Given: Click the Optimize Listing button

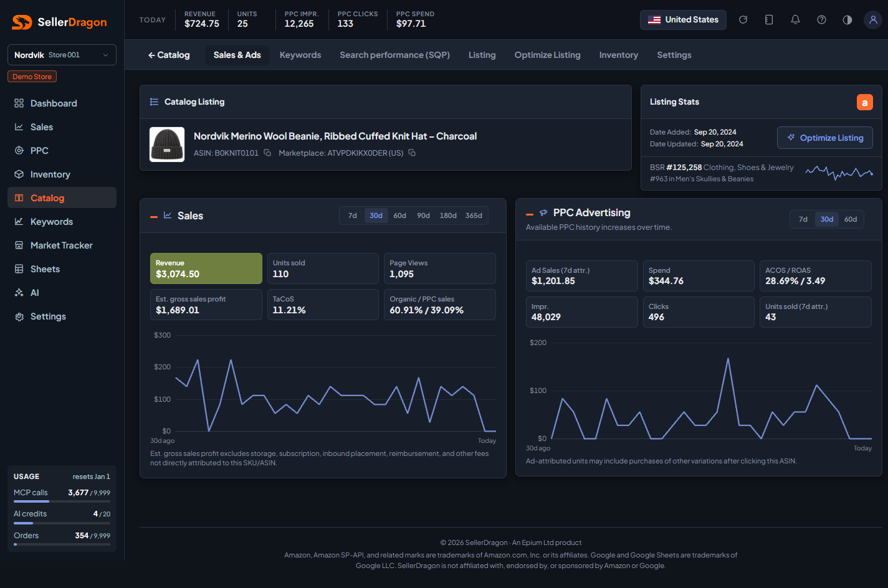Looking at the screenshot, I should click(825, 138).
